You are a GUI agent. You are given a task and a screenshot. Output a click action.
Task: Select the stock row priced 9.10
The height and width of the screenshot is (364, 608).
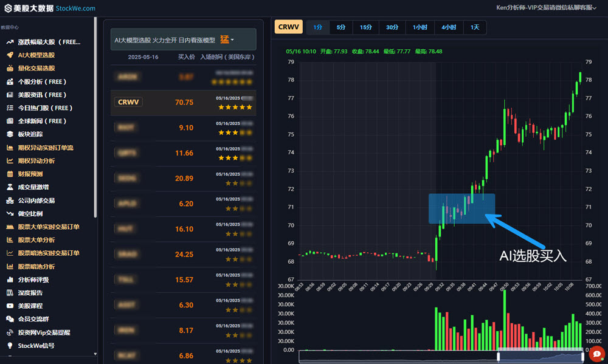pos(184,128)
